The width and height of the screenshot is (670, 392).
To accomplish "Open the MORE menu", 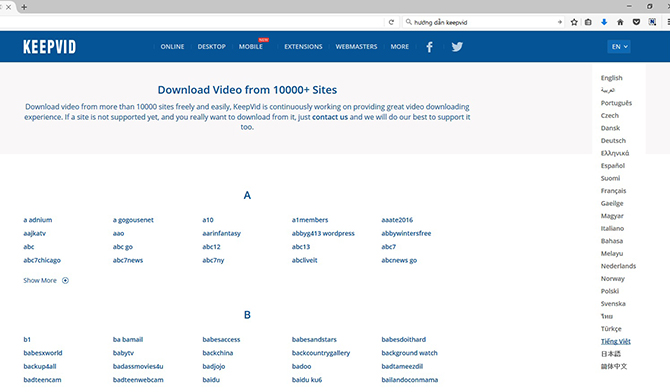I will tap(400, 47).
